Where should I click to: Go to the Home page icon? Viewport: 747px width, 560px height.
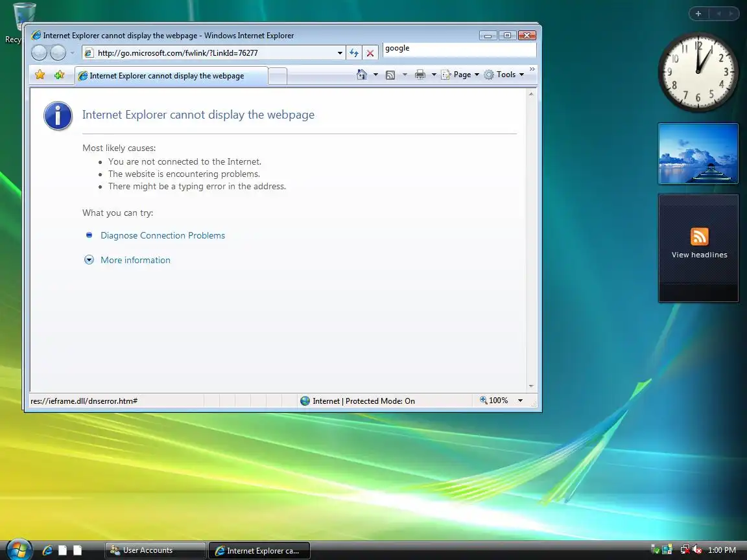362,75
